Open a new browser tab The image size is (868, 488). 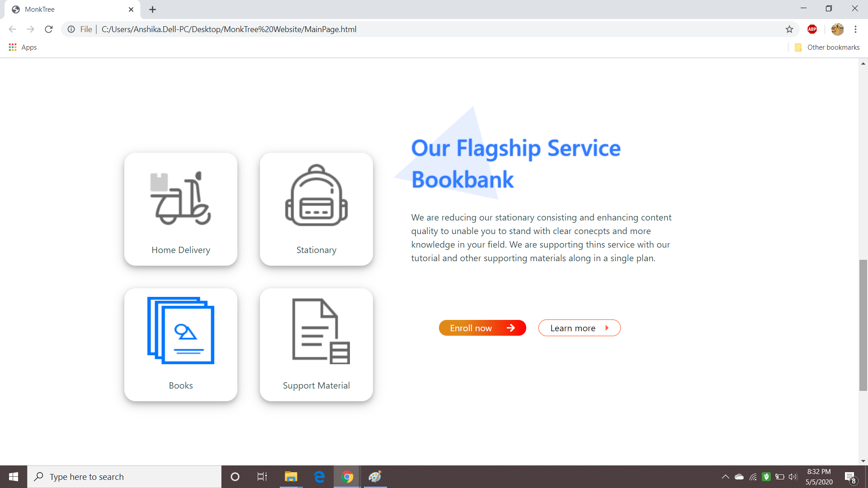[152, 9]
